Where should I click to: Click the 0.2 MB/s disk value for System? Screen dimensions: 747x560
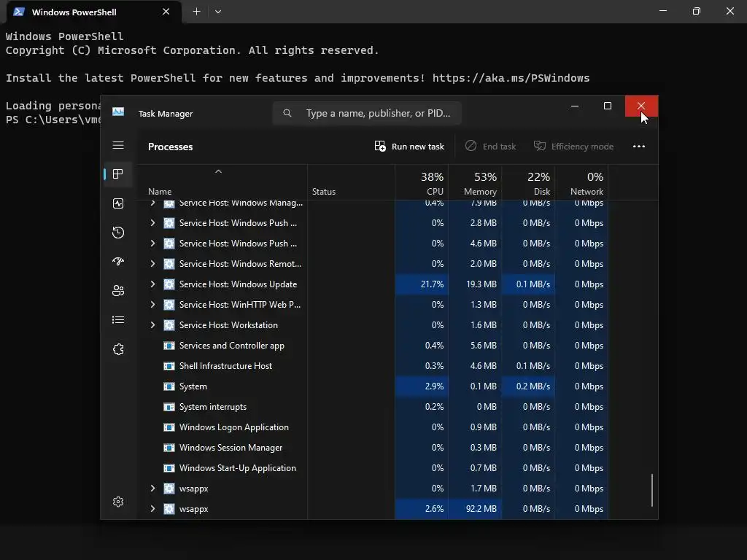[x=533, y=386]
